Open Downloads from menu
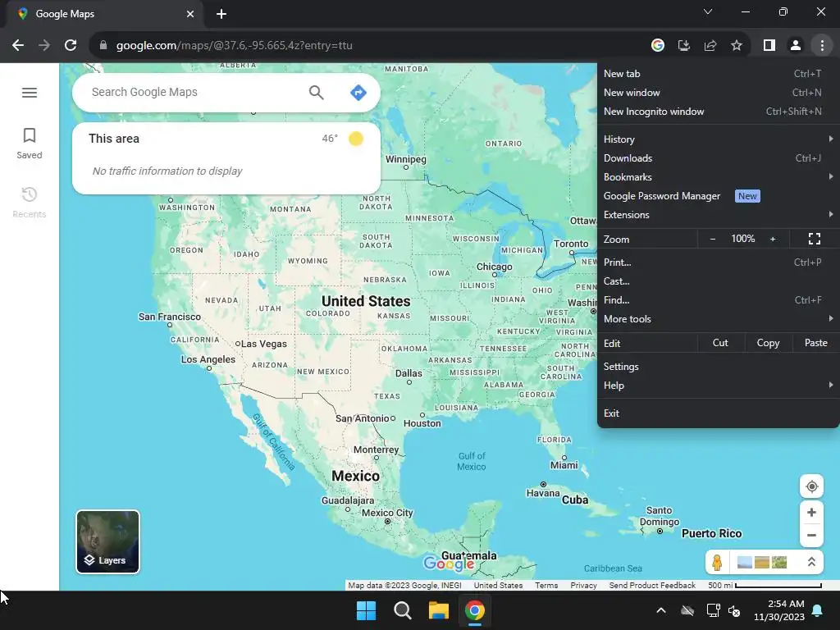Screen dimensions: 840x630 718,158
